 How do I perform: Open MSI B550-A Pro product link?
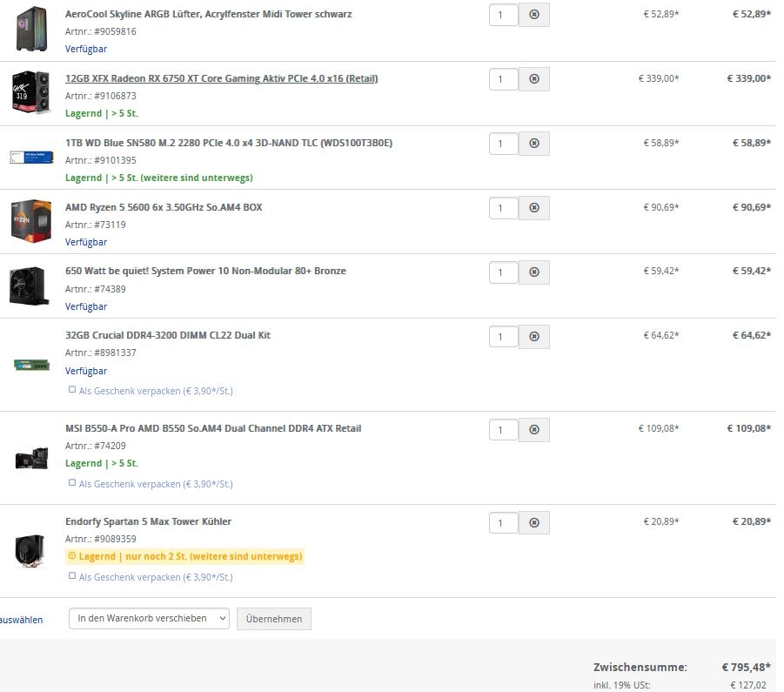pyautogui.click(x=213, y=428)
